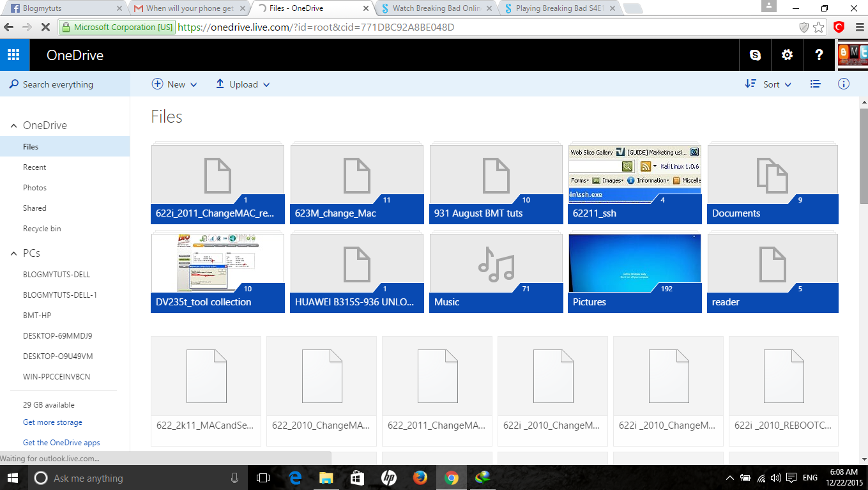Click the help question mark icon

point(819,55)
